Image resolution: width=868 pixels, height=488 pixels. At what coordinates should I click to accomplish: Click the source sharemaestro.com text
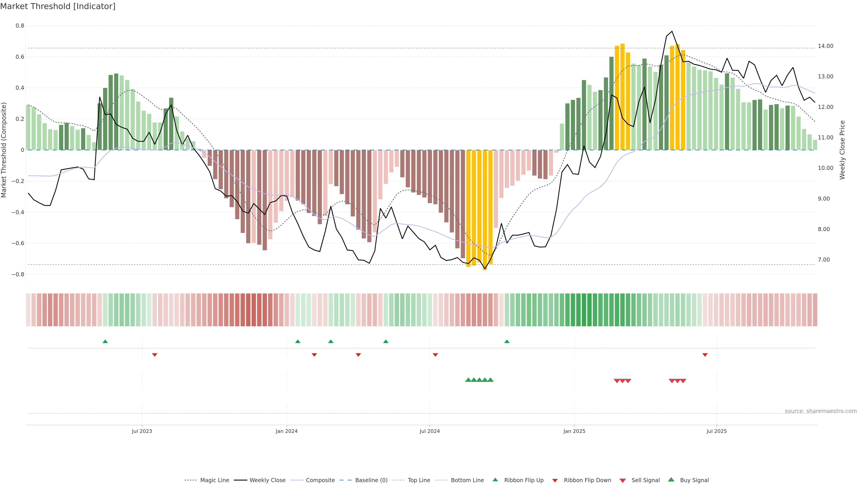(x=821, y=411)
